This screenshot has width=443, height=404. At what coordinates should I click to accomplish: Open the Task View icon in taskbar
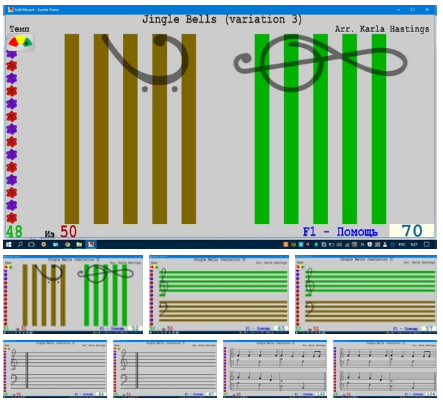point(31,244)
